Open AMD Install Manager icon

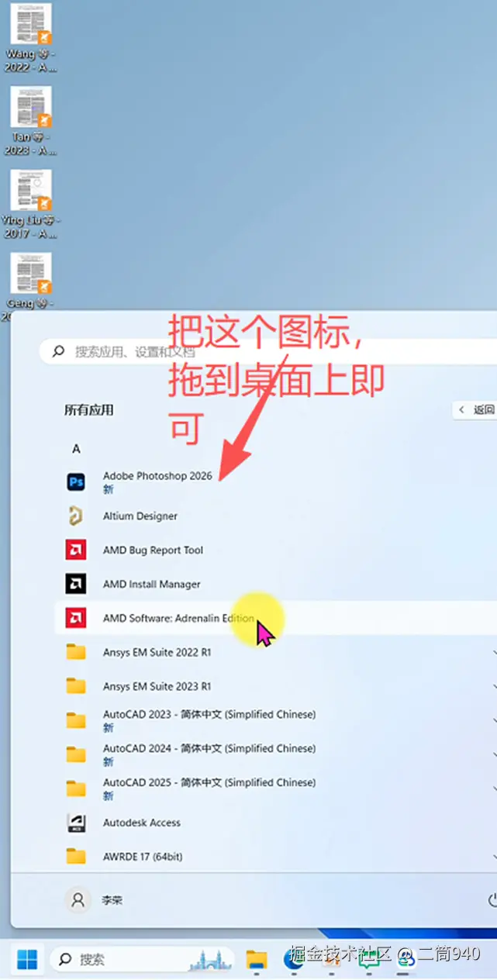click(x=76, y=585)
